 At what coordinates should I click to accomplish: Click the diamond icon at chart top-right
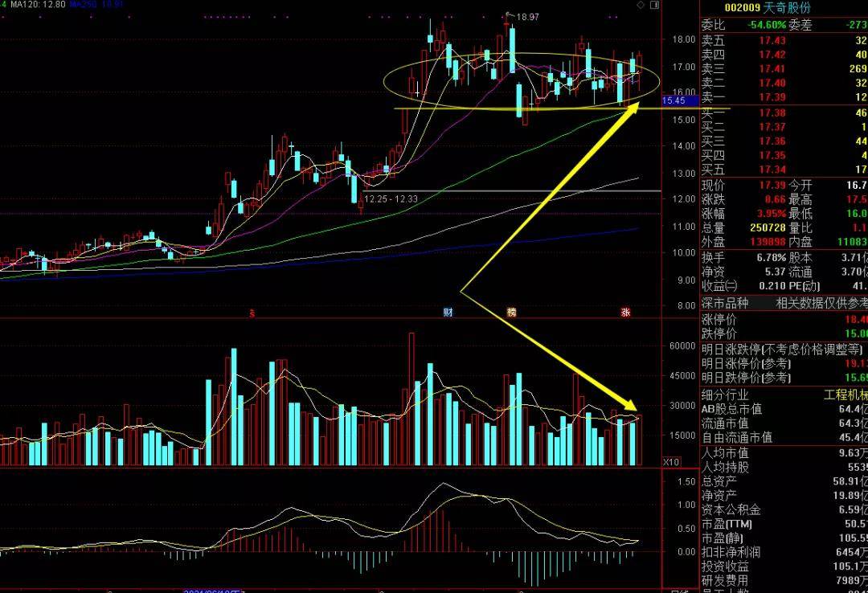click(640, 5)
